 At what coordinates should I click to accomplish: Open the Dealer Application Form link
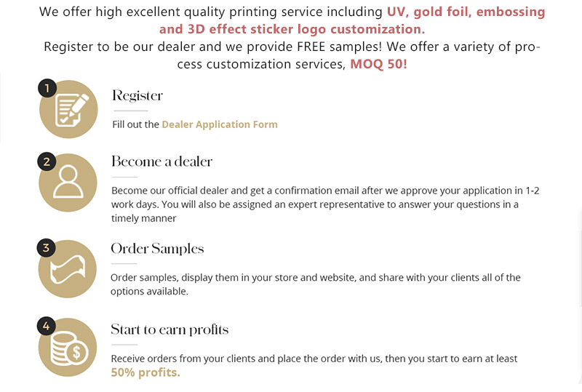coord(219,124)
